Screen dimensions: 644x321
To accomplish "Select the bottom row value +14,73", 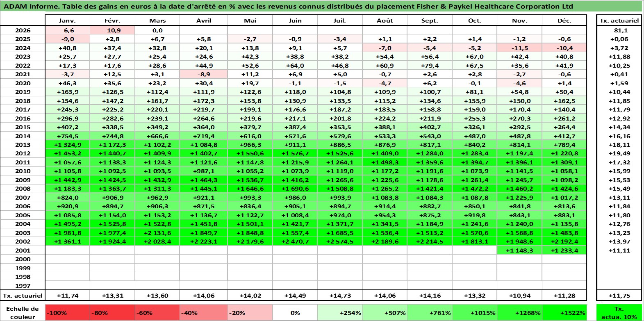I will [339, 296].
